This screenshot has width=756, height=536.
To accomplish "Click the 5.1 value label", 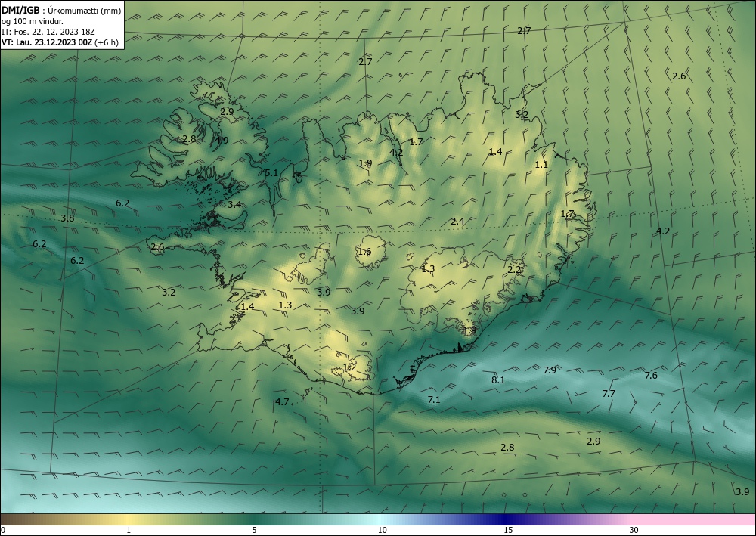I will tap(271, 173).
